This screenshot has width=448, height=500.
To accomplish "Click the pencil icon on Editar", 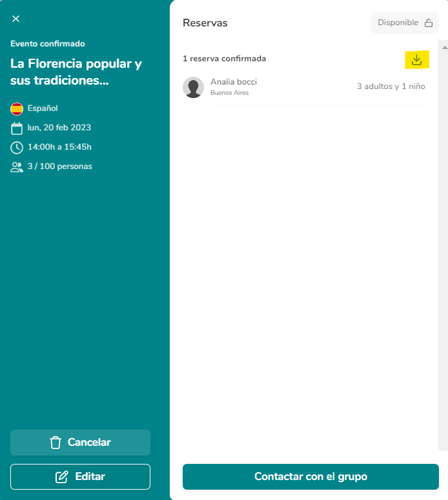I will pos(62,477).
